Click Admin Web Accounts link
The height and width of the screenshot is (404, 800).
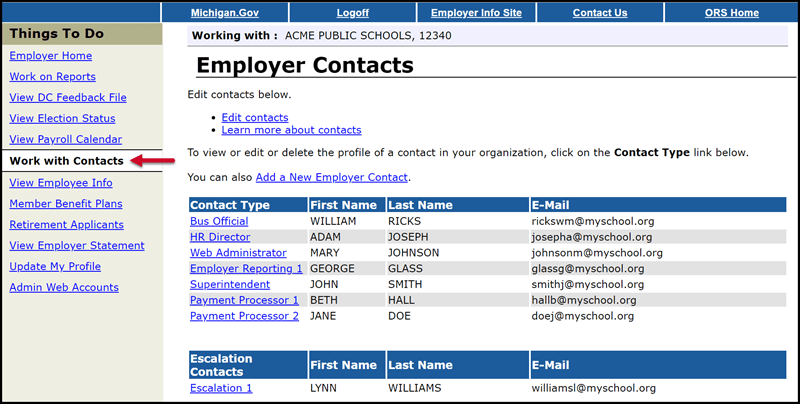63,288
